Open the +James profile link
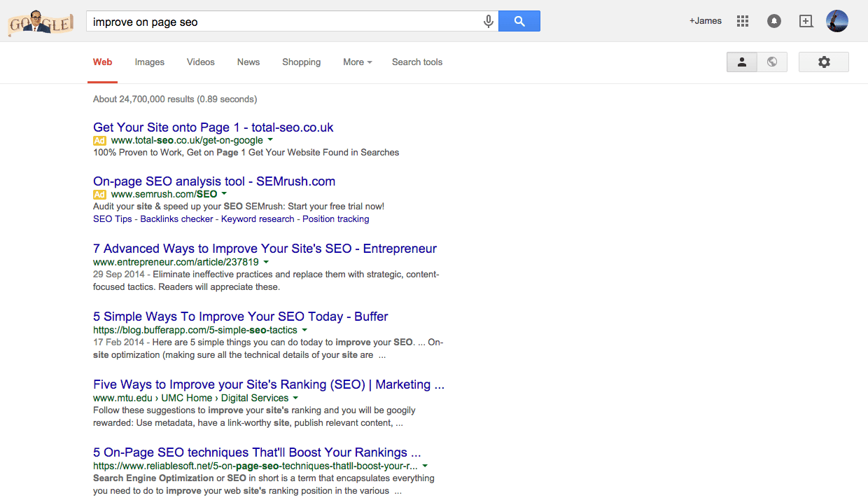The image size is (868, 498). point(706,21)
